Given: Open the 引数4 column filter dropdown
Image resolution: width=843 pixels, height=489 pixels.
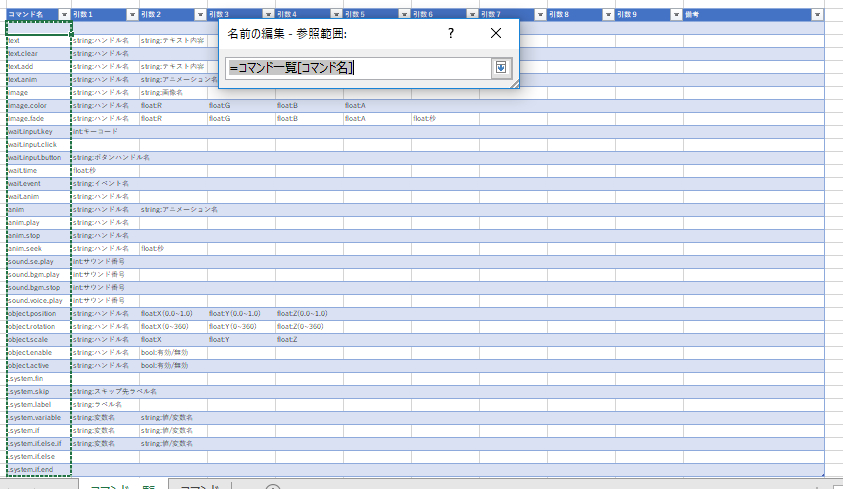Looking at the screenshot, I should coord(336,15).
